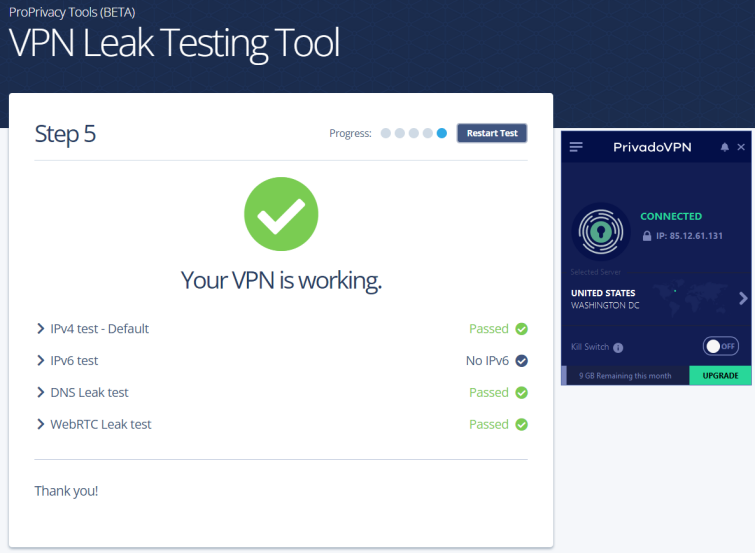755x553 pixels.
Task: Open server list with right chevron
Action: (743, 299)
